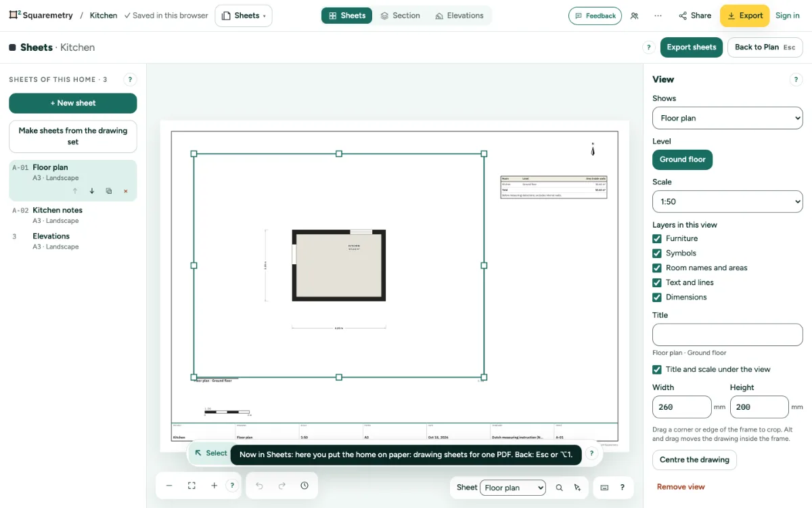Open the version history clock
Image resolution: width=812 pixels, height=508 pixels.
click(x=304, y=486)
